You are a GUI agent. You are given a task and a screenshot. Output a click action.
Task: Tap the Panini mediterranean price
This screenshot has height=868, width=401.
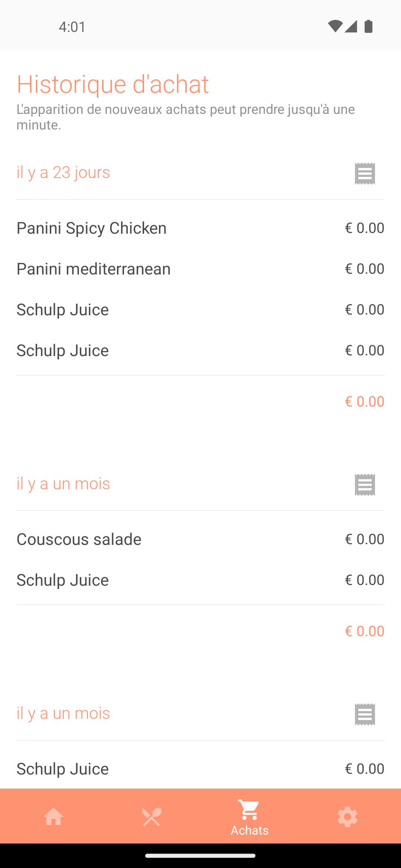[x=364, y=269]
